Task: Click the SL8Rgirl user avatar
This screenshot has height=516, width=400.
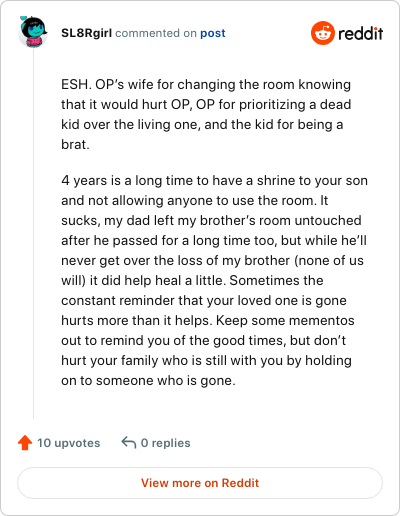Action: point(33,32)
